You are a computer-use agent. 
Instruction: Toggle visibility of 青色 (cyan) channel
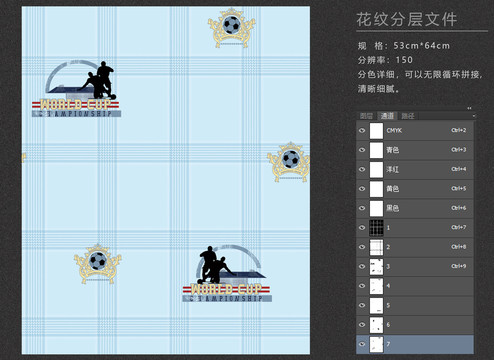coord(362,150)
